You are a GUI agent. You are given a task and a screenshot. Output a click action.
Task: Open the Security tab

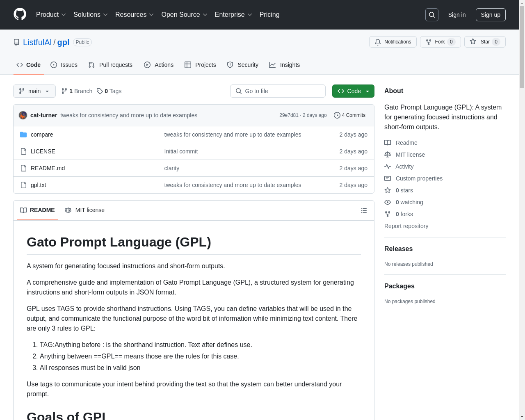point(243,65)
